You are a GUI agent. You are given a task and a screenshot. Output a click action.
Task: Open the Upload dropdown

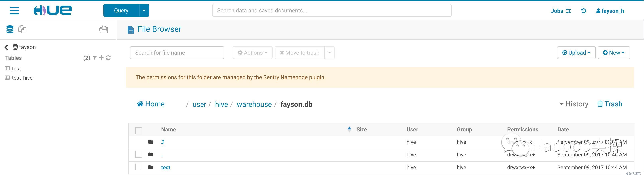pos(576,53)
